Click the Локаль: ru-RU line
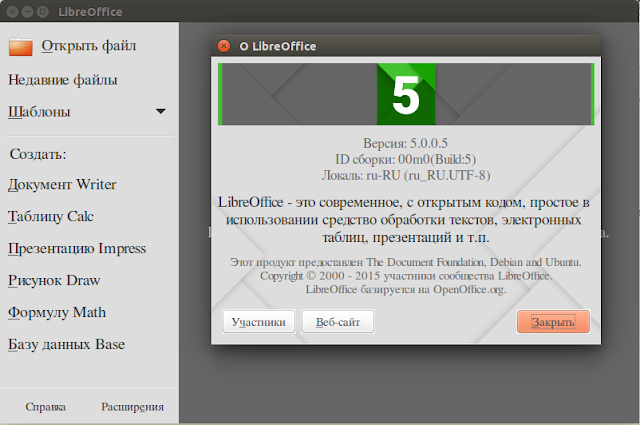This screenshot has width=640, height=425. [406, 175]
